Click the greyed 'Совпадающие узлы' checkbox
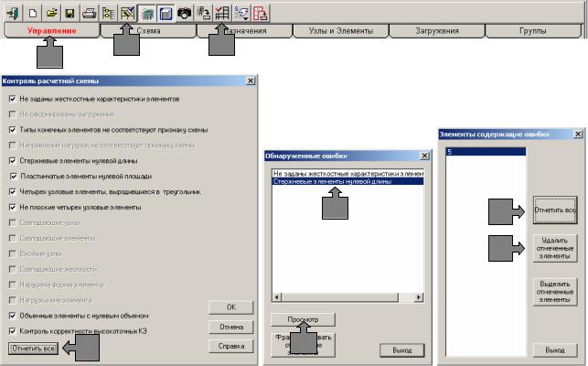 pos(13,222)
